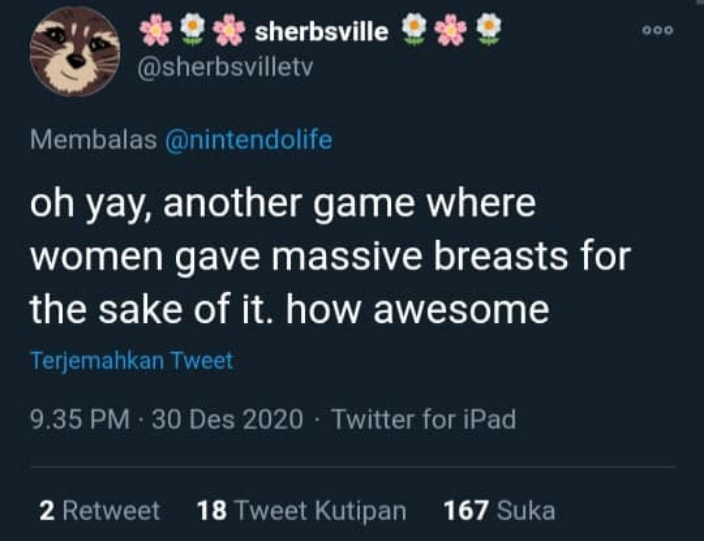Click the Membalas reply label

pyautogui.click(x=93, y=140)
